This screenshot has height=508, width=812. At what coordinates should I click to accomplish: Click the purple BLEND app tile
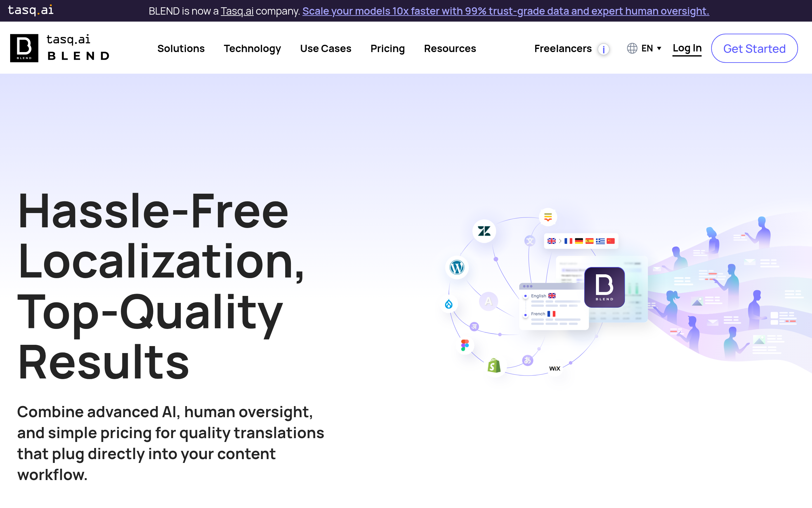coord(604,287)
